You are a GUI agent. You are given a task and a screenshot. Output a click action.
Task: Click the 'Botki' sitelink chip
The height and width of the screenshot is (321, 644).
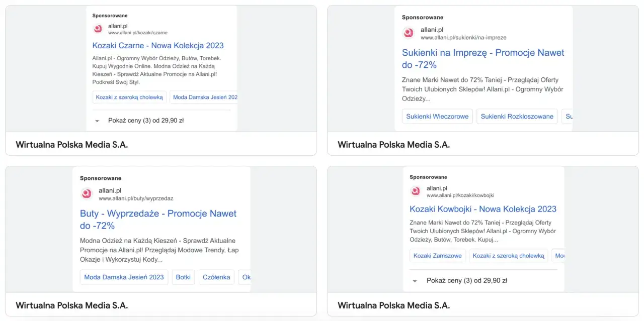tap(183, 277)
